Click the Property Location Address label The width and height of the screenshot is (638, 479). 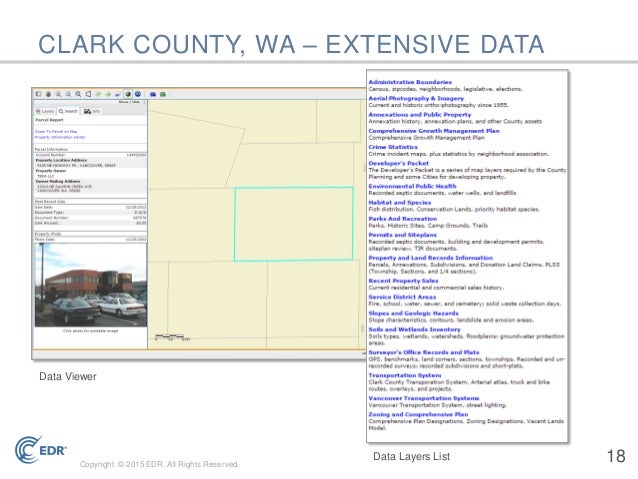(61, 160)
